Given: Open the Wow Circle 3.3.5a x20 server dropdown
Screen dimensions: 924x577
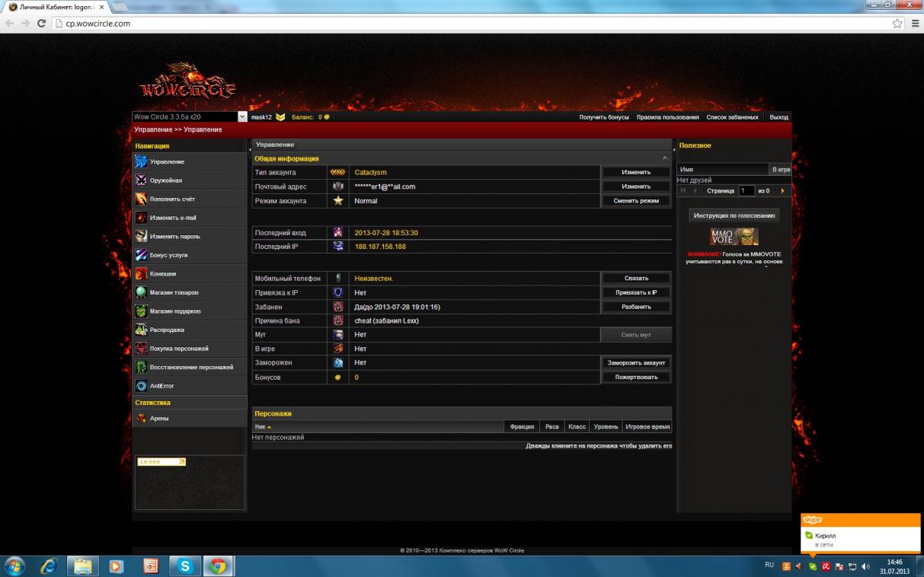Looking at the screenshot, I should coord(242,117).
